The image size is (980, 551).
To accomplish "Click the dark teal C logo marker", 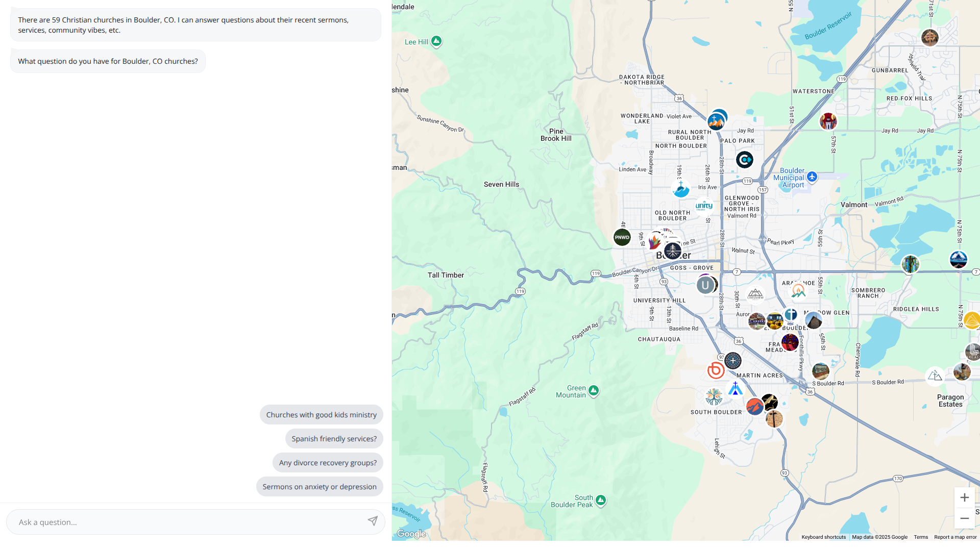I will coord(744,160).
